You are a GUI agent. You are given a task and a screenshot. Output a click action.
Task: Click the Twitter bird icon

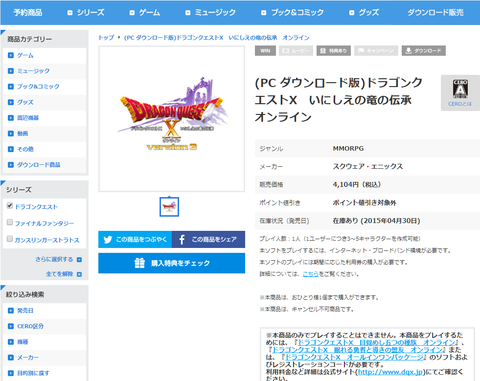(x=108, y=240)
